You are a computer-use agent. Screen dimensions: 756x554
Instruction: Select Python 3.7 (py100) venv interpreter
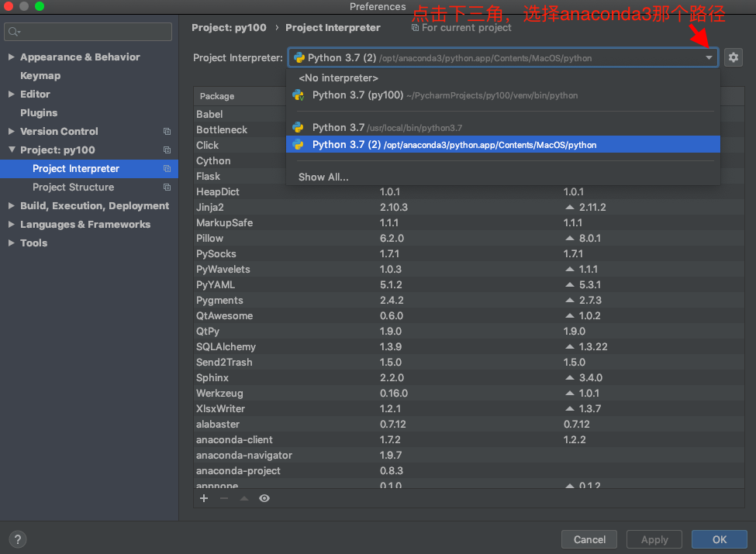503,95
